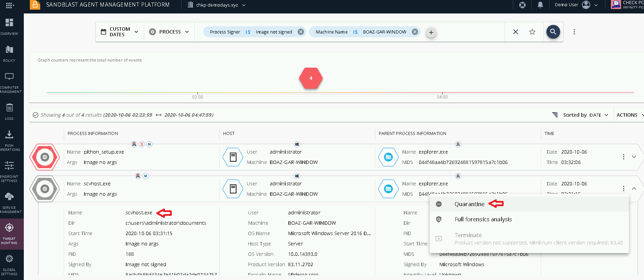
Task: Click the Process Signer filter chip text
Action: (x=251, y=32)
